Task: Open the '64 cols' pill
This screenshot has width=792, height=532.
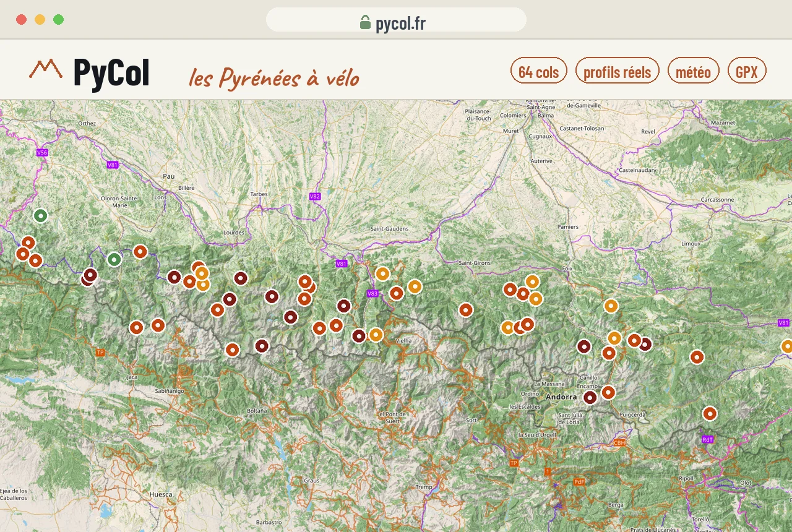Action: pos(539,71)
